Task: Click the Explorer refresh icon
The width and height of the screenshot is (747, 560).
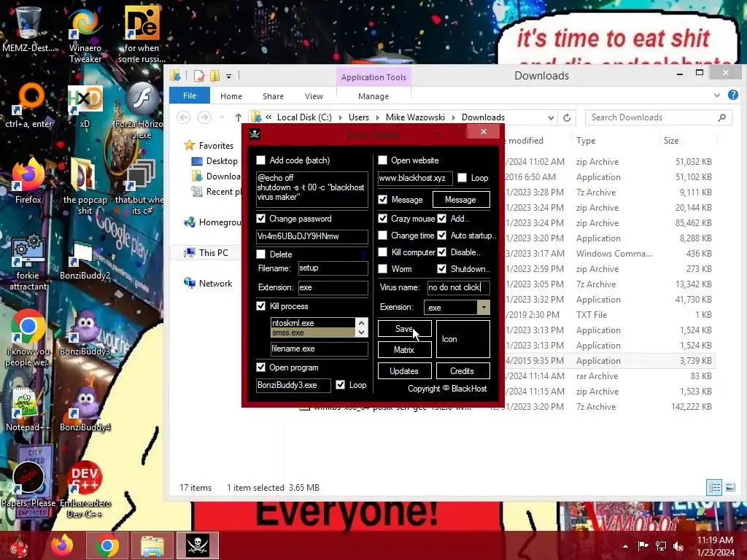Action: coord(566,117)
